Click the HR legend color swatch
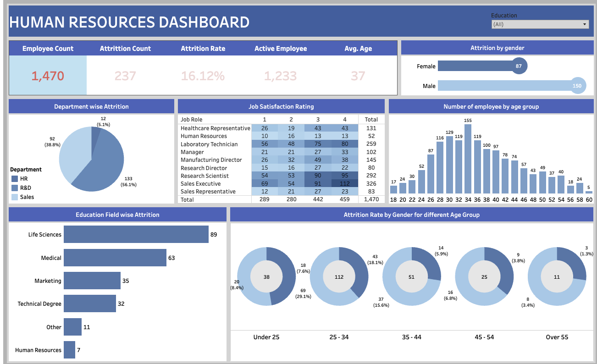This screenshot has height=364, width=597. click(x=15, y=179)
